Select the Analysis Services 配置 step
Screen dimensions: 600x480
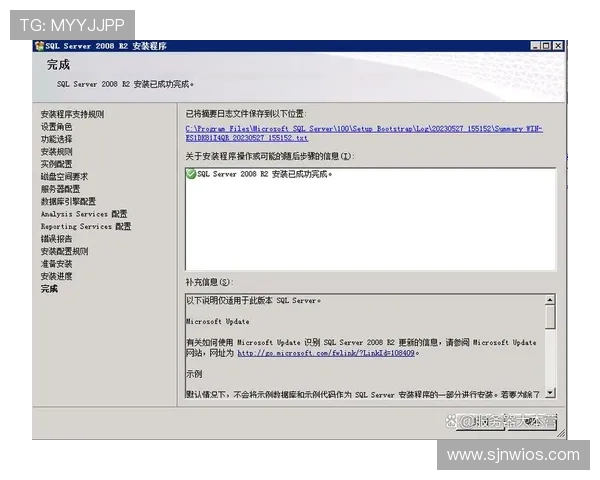84,214
